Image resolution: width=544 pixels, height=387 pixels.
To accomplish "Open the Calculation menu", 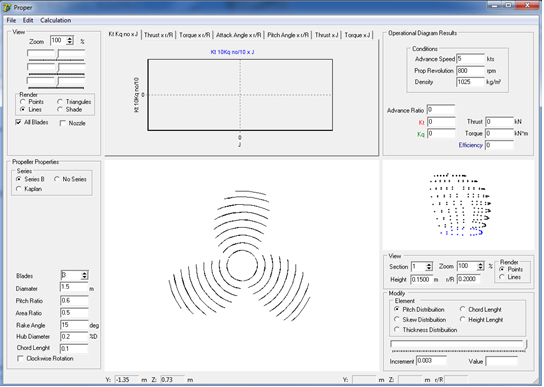I will [x=56, y=20].
